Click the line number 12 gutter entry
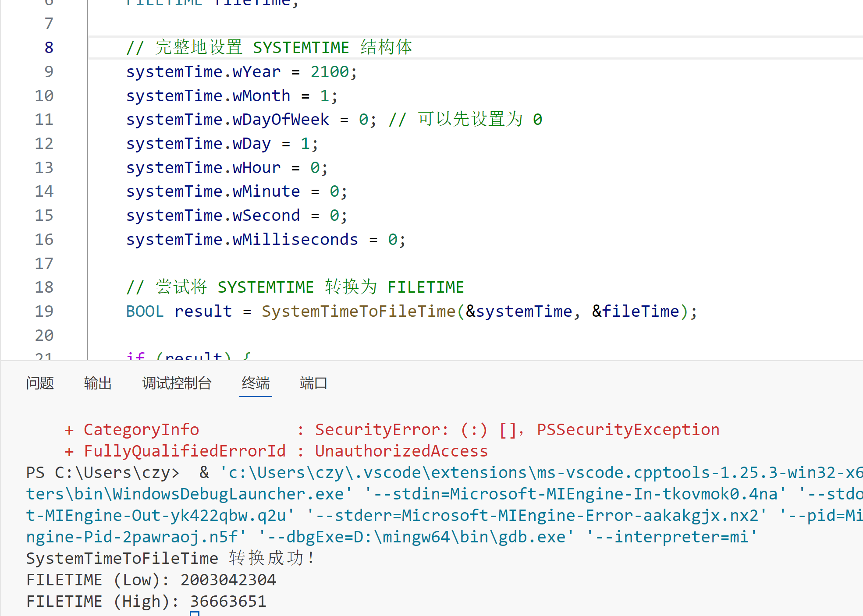This screenshot has width=863, height=616. (x=44, y=143)
